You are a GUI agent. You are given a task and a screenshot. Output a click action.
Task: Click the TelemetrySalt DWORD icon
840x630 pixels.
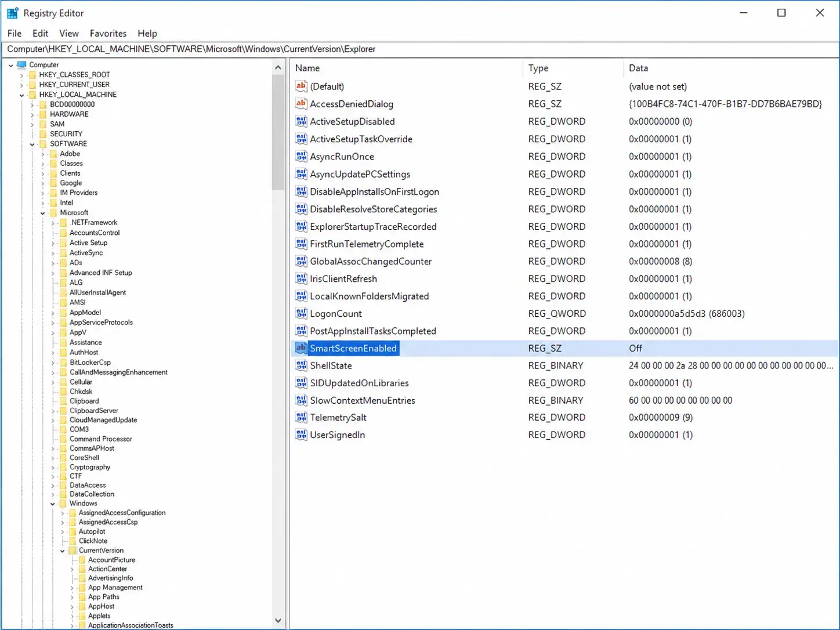coord(301,417)
